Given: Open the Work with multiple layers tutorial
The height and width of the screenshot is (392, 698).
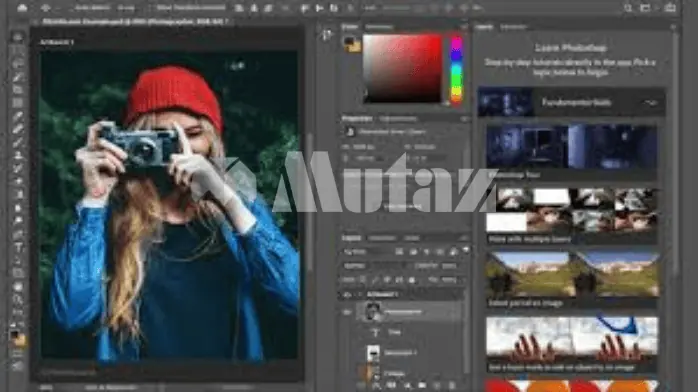Looking at the screenshot, I should coord(572,216).
